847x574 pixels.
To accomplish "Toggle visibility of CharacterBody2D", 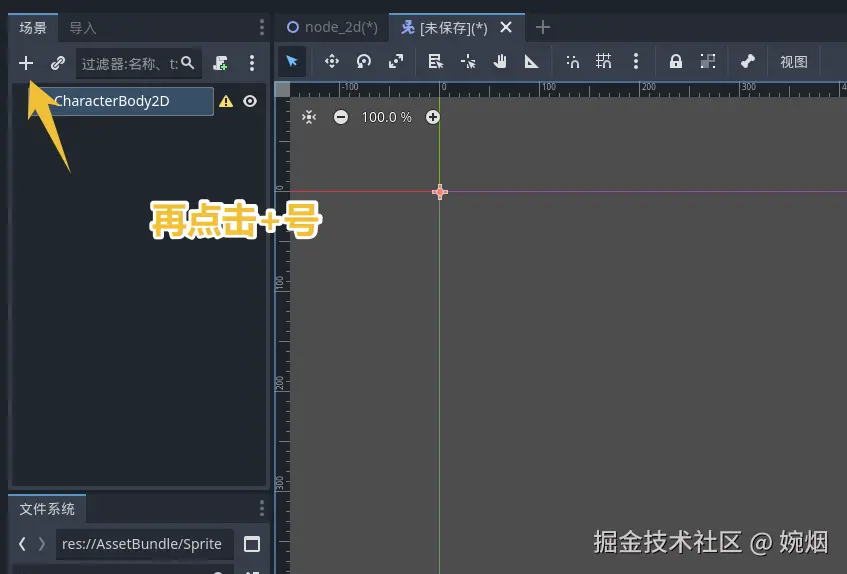I will [x=250, y=101].
